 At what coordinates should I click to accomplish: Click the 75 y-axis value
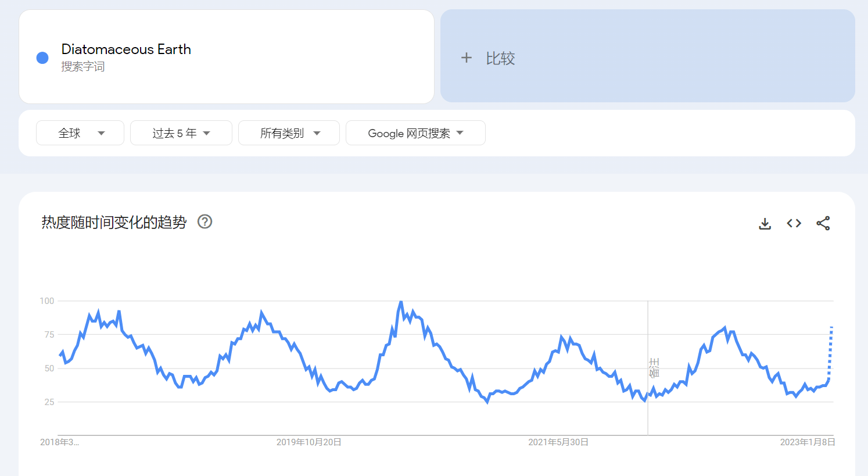click(49, 335)
